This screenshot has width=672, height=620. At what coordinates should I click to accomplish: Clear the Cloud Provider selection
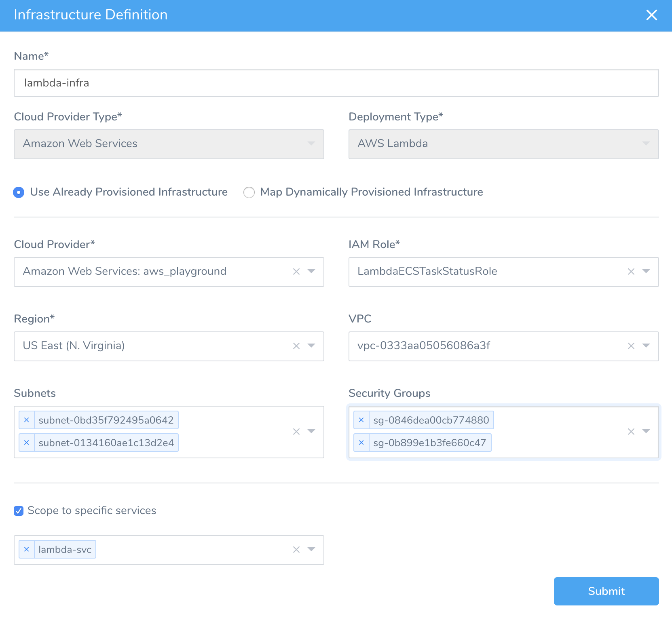pos(296,272)
